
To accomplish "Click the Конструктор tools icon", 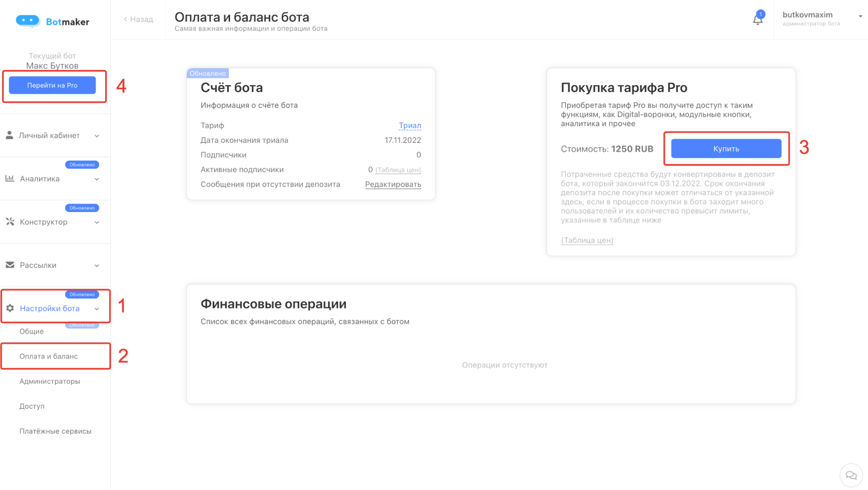I will (10, 222).
